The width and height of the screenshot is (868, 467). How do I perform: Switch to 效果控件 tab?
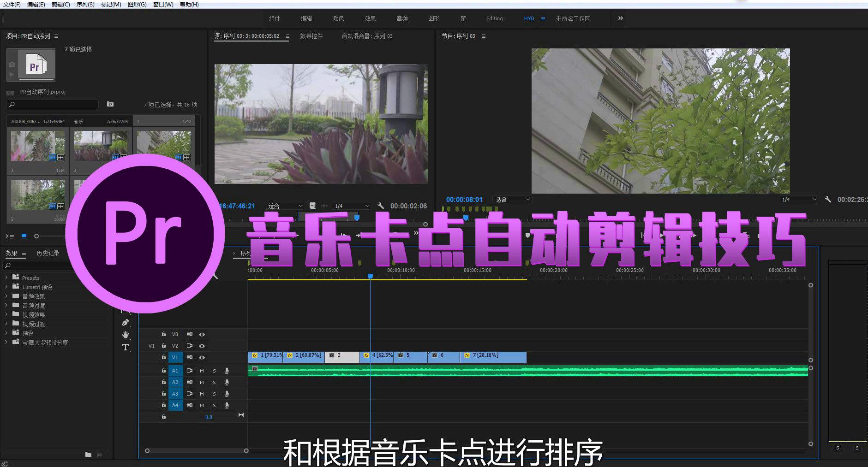(x=311, y=36)
